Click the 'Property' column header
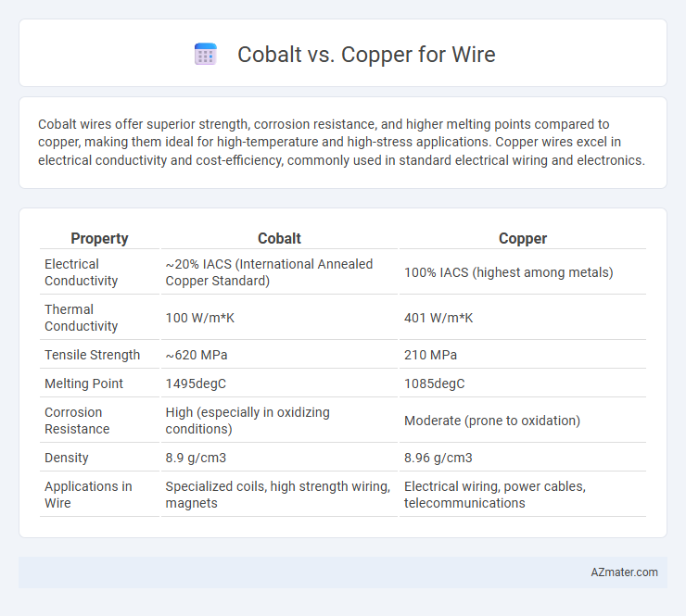The image size is (686, 616). coord(99,238)
